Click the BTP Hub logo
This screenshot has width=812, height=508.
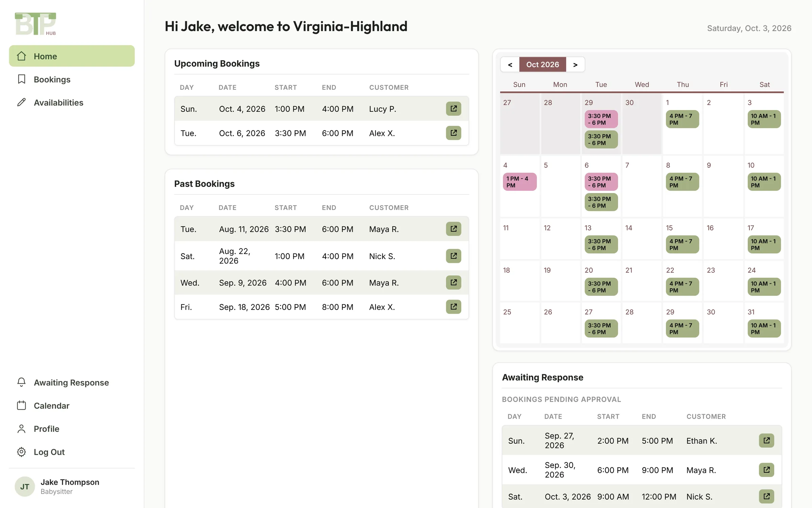pos(36,24)
